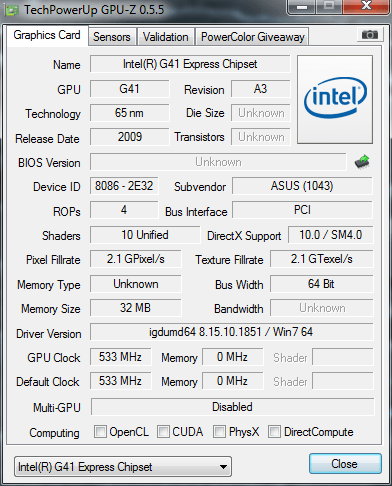
Task: Click the Device ID field 8086 - 2E32
Action: [x=124, y=186]
